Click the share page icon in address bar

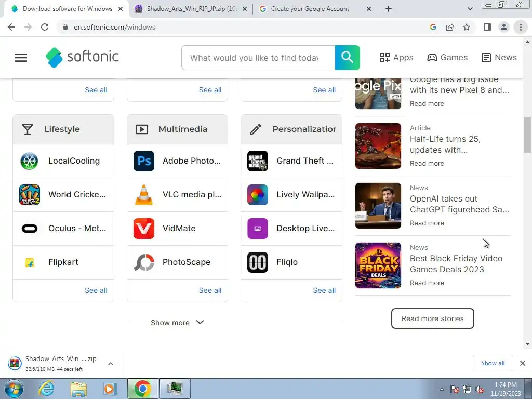coord(450,27)
